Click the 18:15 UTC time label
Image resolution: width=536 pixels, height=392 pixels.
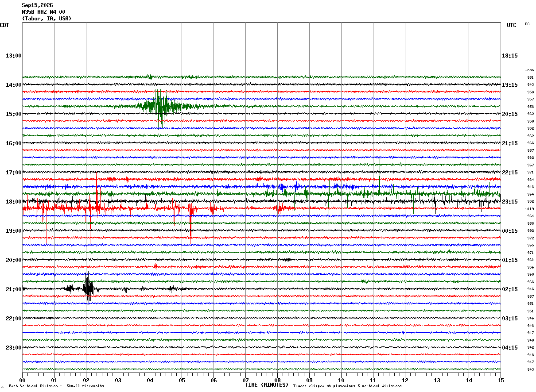pyautogui.click(x=509, y=56)
